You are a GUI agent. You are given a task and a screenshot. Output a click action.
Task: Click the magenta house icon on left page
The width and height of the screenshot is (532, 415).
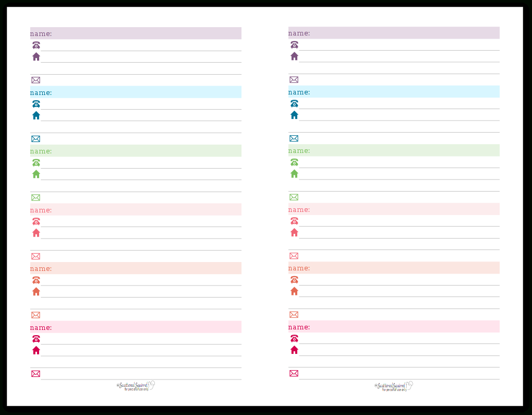(x=36, y=350)
